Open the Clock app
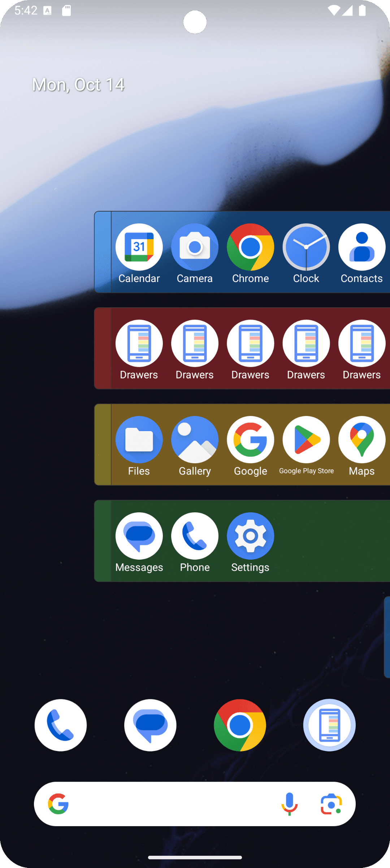The width and height of the screenshot is (390, 868). pyautogui.click(x=306, y=253)
